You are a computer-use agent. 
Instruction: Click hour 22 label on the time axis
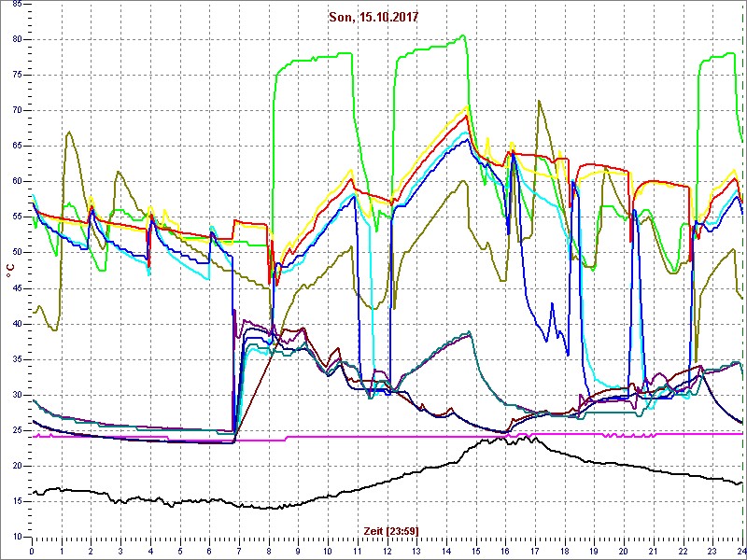pyautogui.click(x=684, y=552)
